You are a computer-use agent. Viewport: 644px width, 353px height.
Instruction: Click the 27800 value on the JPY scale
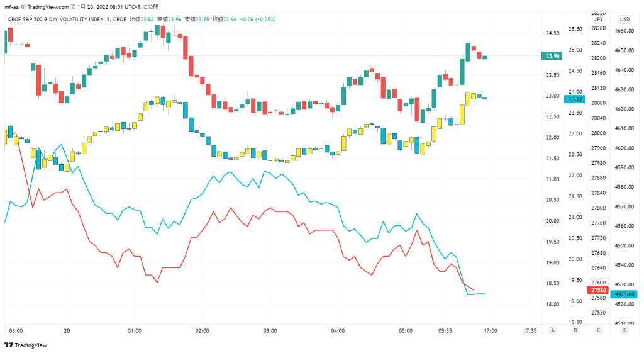pyautogui.click(x=599, y=208)
